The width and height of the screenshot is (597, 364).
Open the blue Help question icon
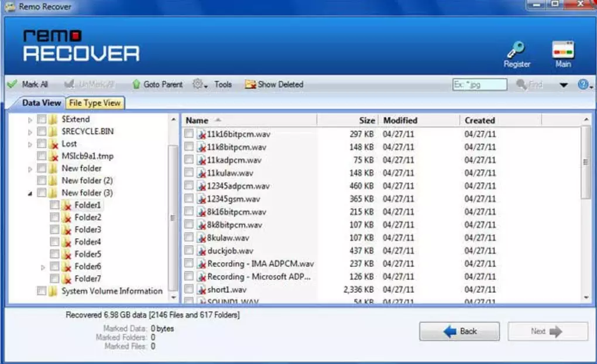click(582, 84)
